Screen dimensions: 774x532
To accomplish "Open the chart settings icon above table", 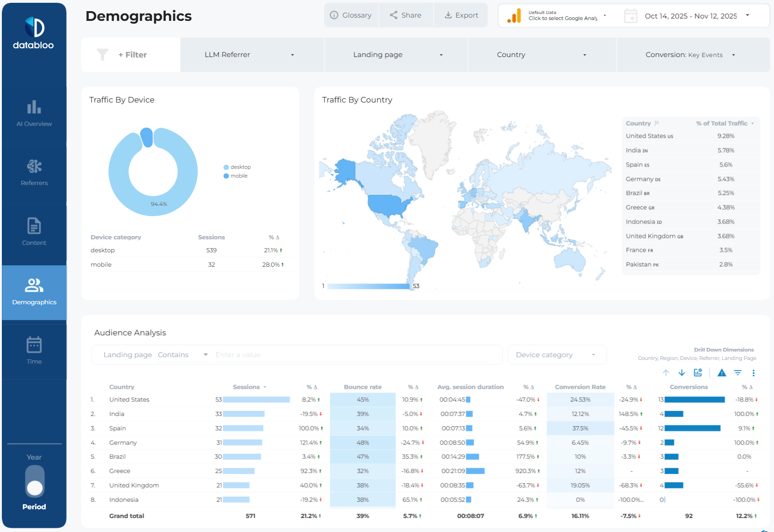I will coord(697,373).
